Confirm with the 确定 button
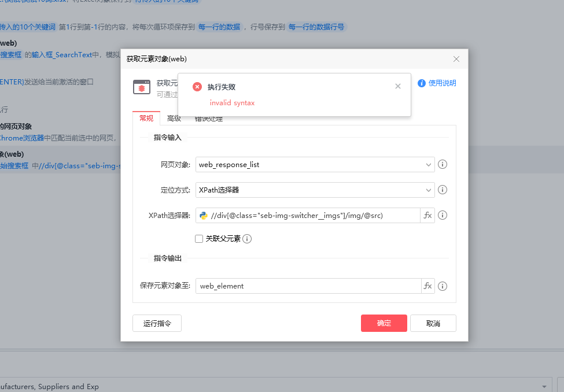The height and width of the screenshot is (392, 564). pos(384,323)
